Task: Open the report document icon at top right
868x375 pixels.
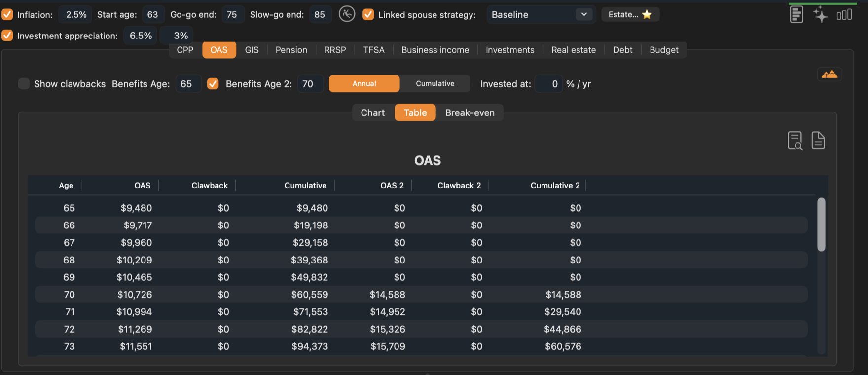Action: [x=796, y=14]
